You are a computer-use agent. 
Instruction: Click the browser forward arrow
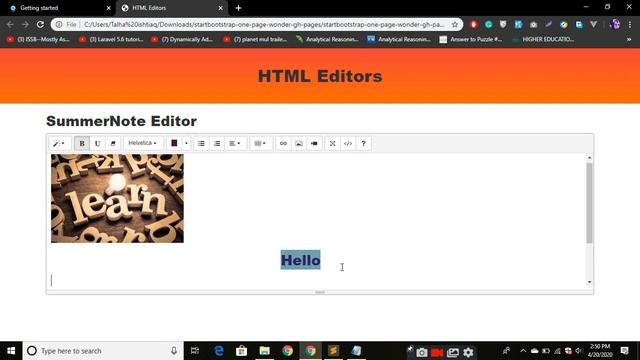click(x=25, y=24)
